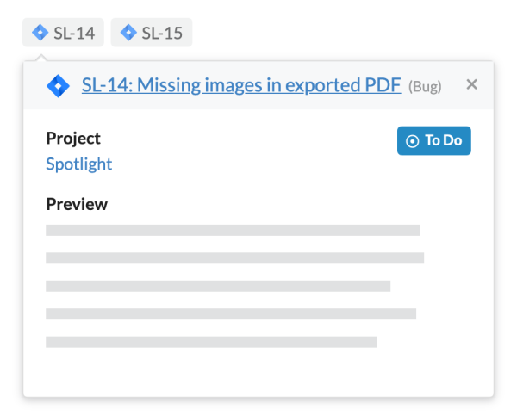Image resolution: width=517 pixels, height=420 pixels.
Task: Click the circle icon inside the To Do button
Action: coord(412,141)
